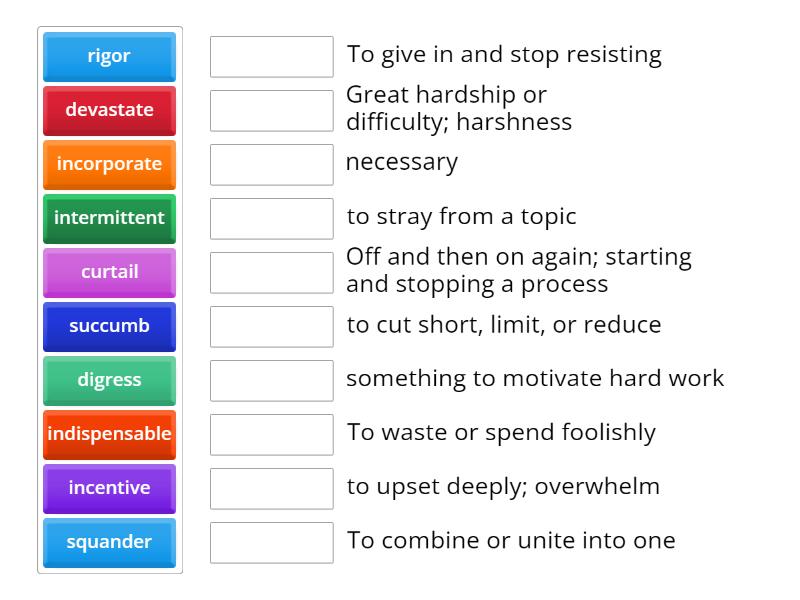Click box for 'something to motivate hard work'
This screenshot has height=600, width=800.
pos(271,381)
